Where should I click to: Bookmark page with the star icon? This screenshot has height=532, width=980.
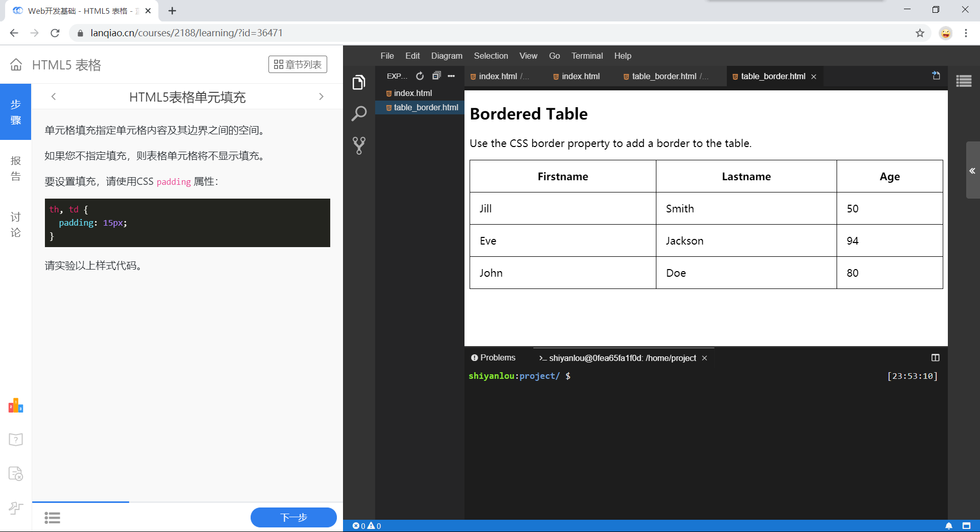tap(920, 33)
